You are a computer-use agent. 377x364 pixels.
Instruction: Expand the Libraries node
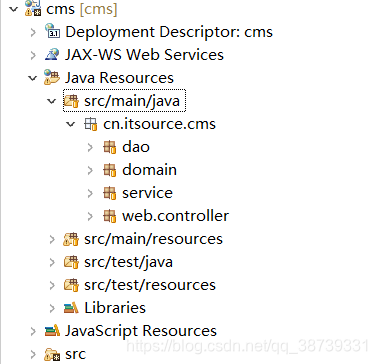[52, 308]
